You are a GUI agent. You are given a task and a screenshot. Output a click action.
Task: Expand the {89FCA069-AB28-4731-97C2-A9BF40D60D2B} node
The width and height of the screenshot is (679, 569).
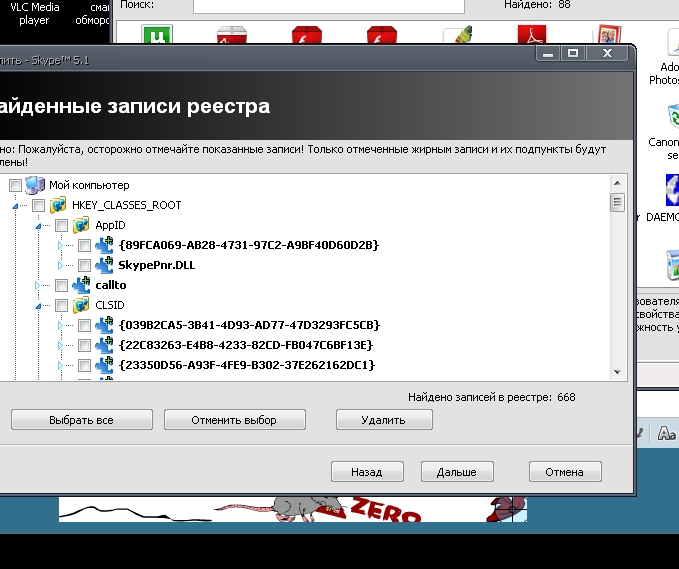(60, 246)
